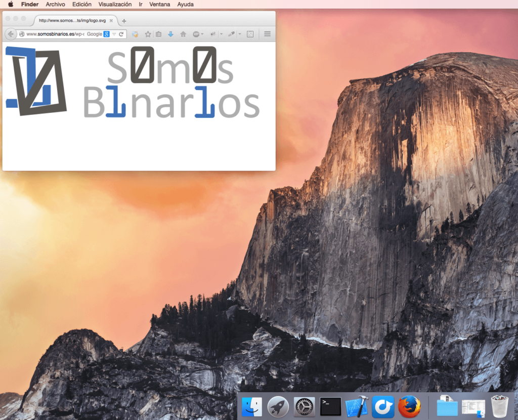Screen dimensions: 518x420
Task: Expand the Google search engine dropdown arrow
Action: pos(114,34)
